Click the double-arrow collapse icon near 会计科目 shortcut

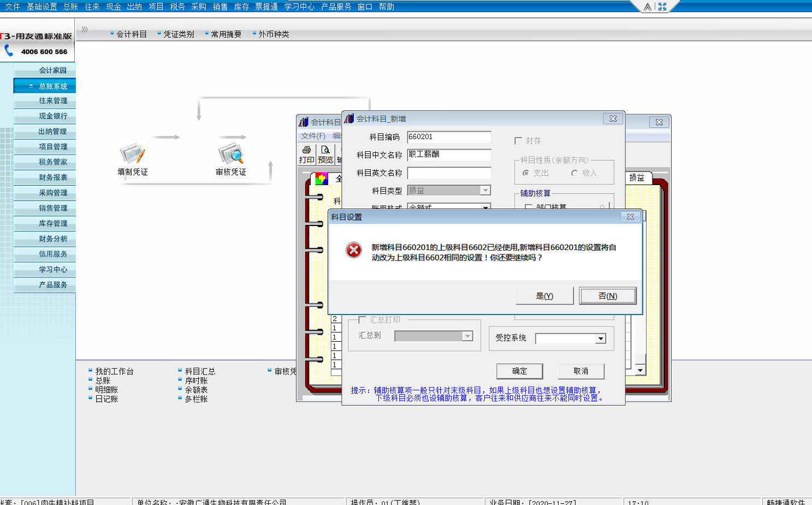[85, 29]
